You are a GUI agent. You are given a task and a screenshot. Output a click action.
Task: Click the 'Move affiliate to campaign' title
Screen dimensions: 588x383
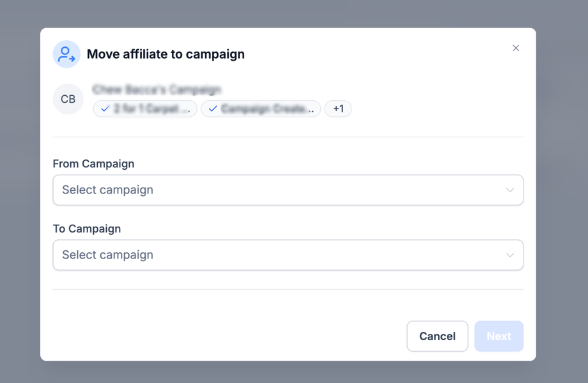(166, 54)
